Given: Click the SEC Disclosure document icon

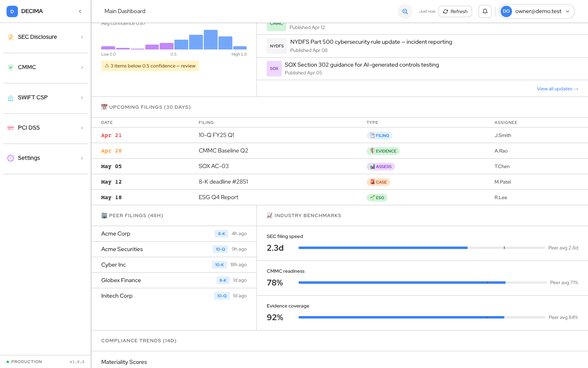Looking at the screenshot, I should 11,37.
